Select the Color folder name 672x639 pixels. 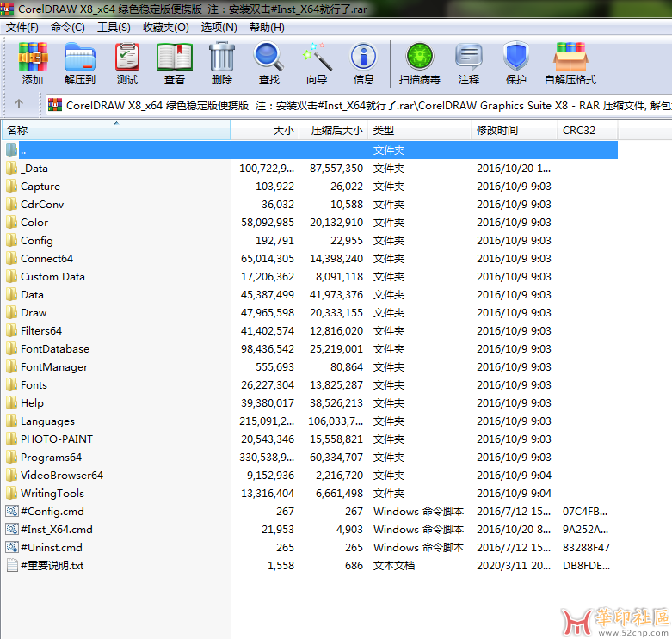(x=34, y=222)
